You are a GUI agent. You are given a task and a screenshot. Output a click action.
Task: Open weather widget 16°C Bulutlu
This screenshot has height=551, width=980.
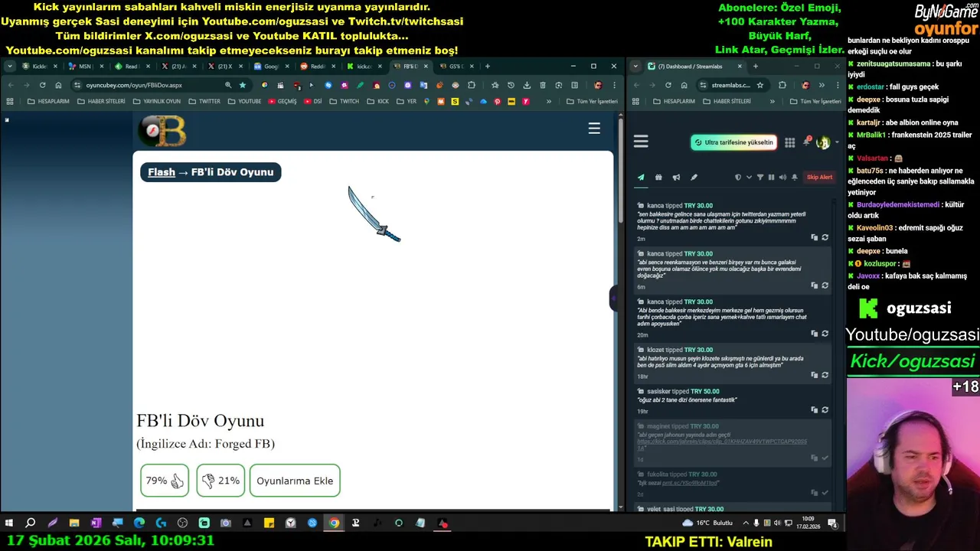[707, 523]
